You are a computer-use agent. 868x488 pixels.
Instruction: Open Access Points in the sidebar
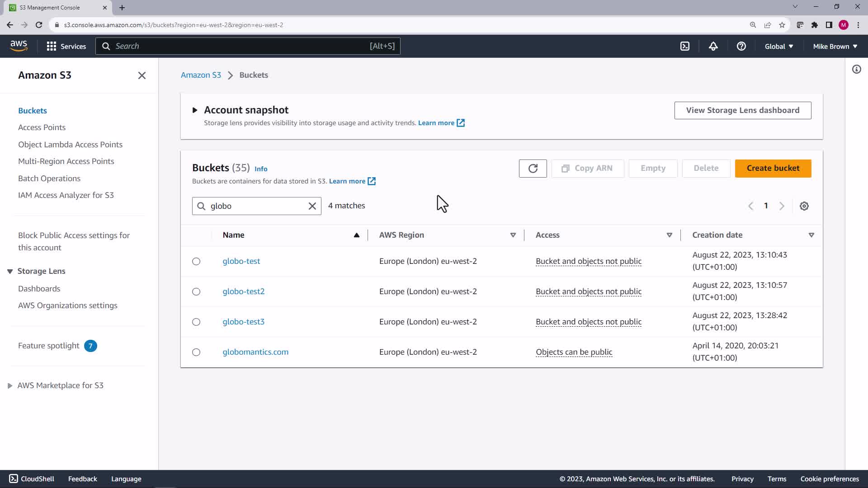[x=42, y=127]
